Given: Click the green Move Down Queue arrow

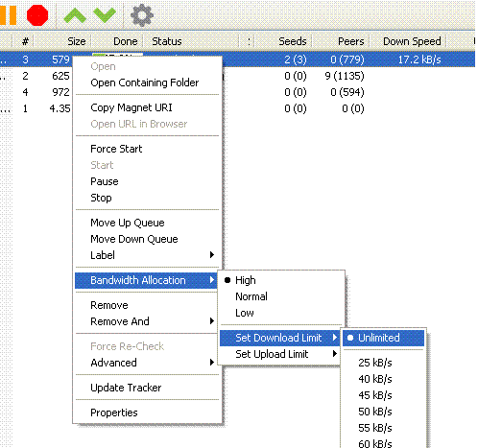Looking at the screenshot, I should coord(105,15).
